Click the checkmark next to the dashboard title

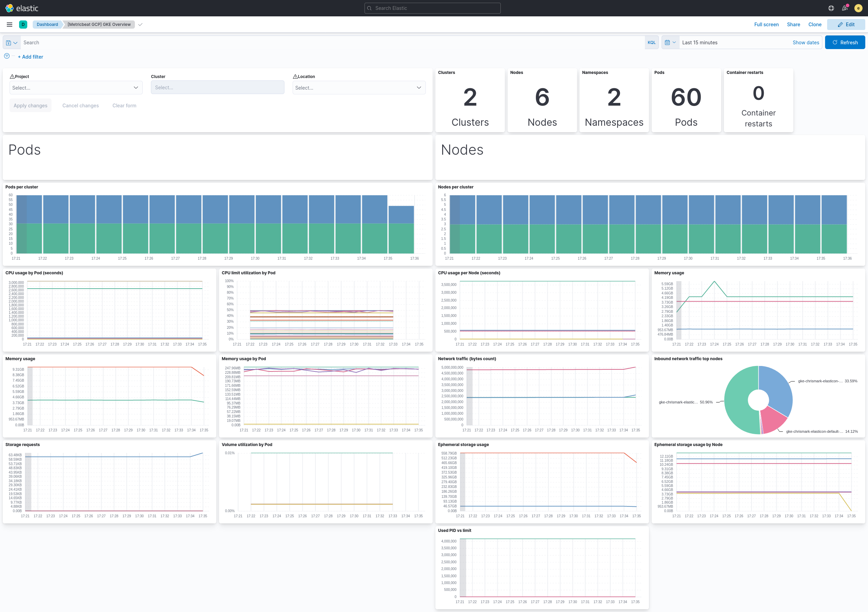pos(140,24)
